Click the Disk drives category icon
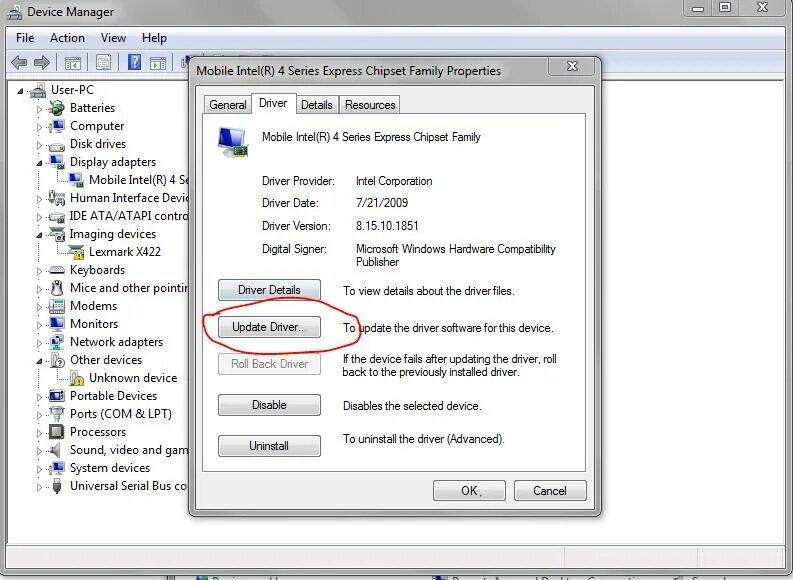Image resolution: width=793 pixels, height=580 pixels. [x=57, y=145]
